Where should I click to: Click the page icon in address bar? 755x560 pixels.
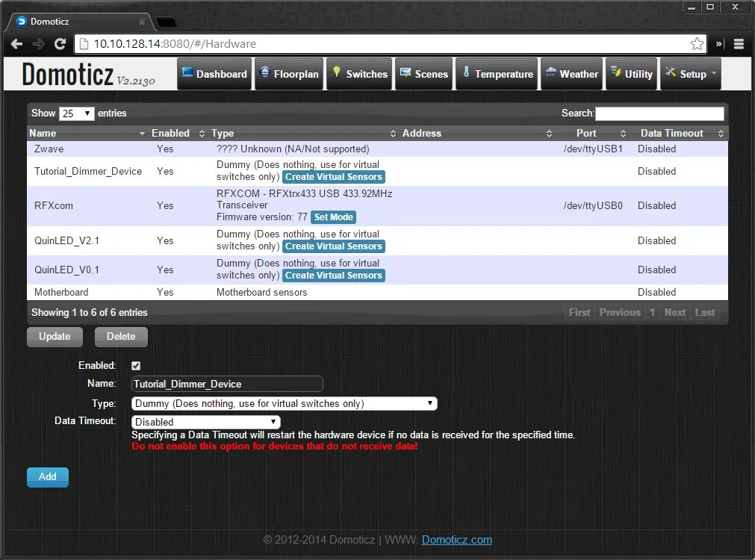tap(84, 44)
